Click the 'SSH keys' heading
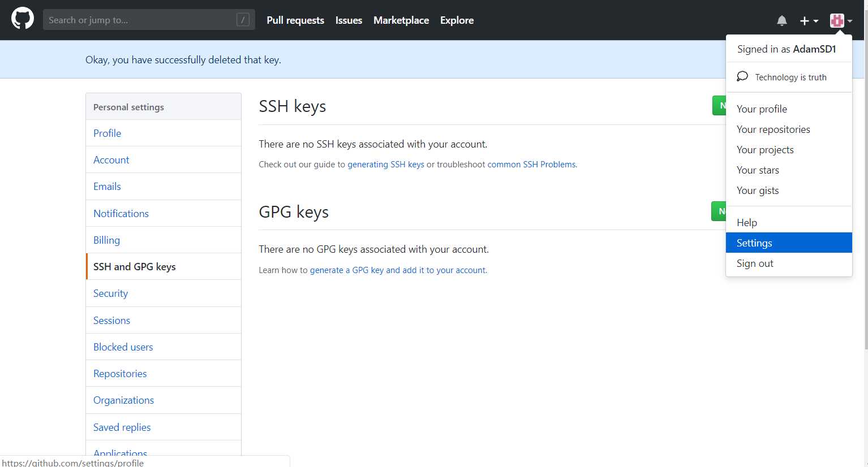The width and height of the screenshot is (868, 467). tap(293, 106)
